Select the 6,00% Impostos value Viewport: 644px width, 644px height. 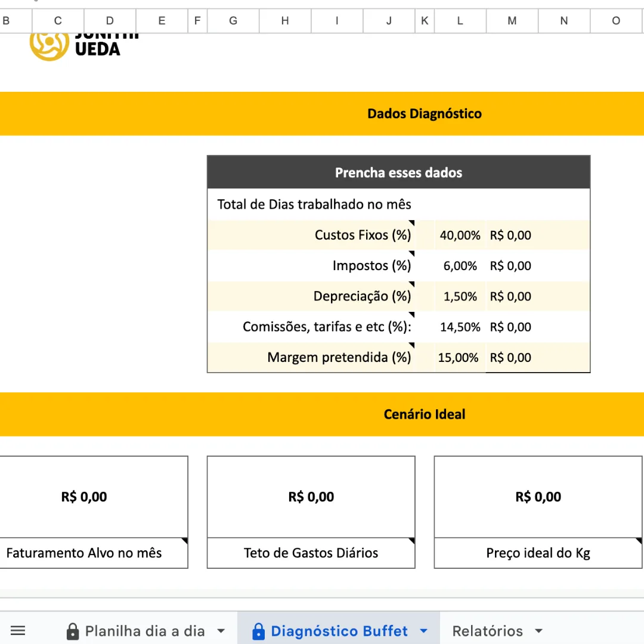tap(460, 265)
